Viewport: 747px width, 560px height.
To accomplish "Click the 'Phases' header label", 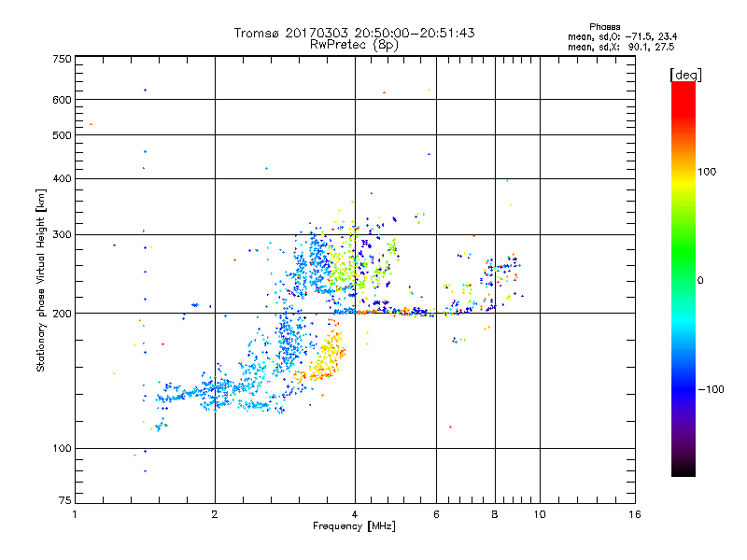I will [604, 27].
